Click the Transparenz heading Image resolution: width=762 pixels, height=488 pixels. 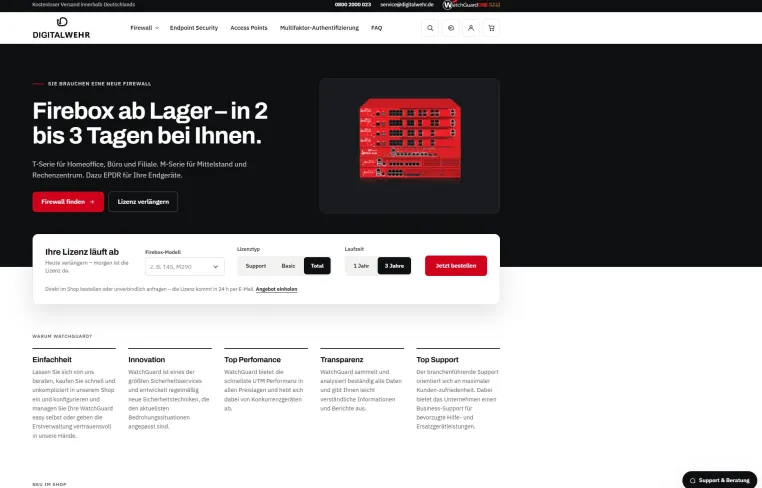pos(342,360)
